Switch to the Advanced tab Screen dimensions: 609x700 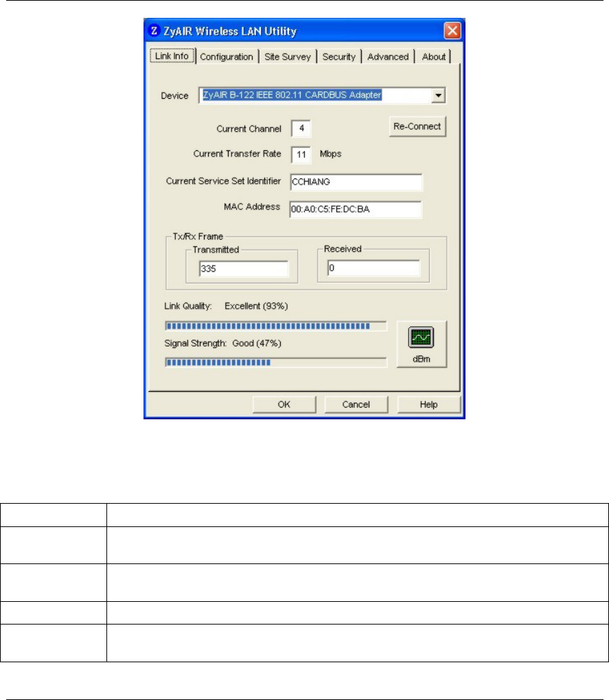click(388, 57)
